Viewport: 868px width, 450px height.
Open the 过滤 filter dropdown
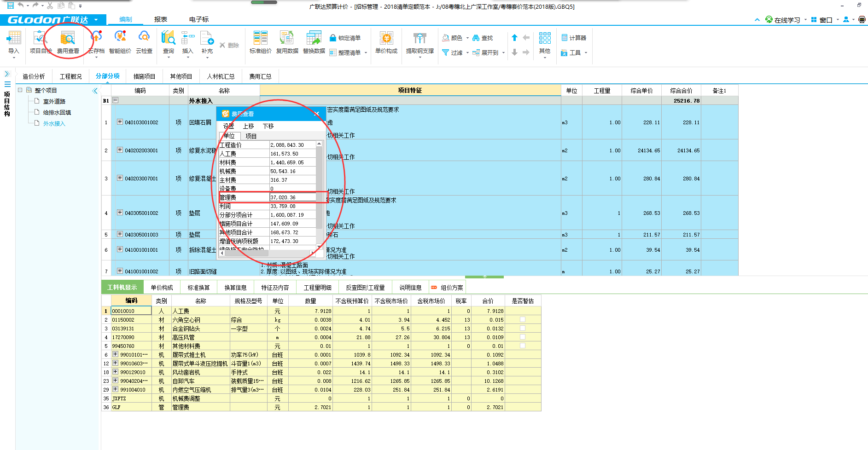point(468,53)
